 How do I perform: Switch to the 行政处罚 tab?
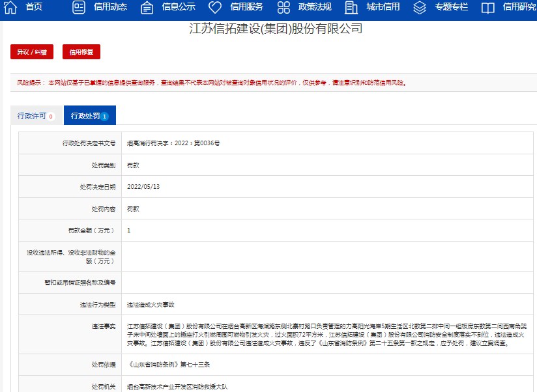point(89,115)
